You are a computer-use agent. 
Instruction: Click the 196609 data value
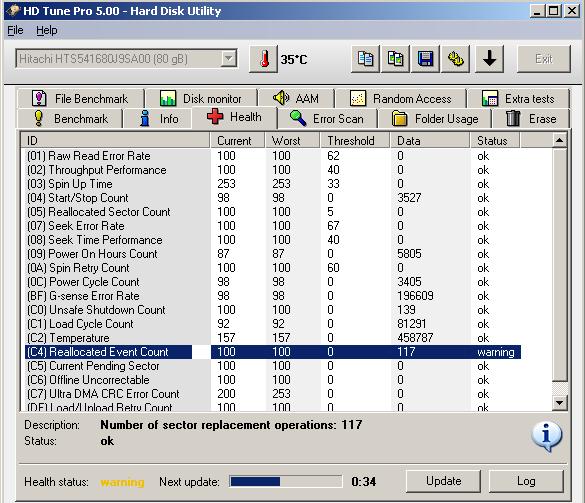pos(415,296)
